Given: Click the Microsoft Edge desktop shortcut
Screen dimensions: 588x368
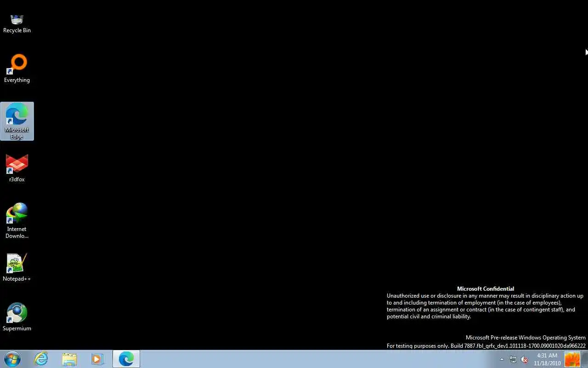Looking at the screenshot, I should (17, 121).
